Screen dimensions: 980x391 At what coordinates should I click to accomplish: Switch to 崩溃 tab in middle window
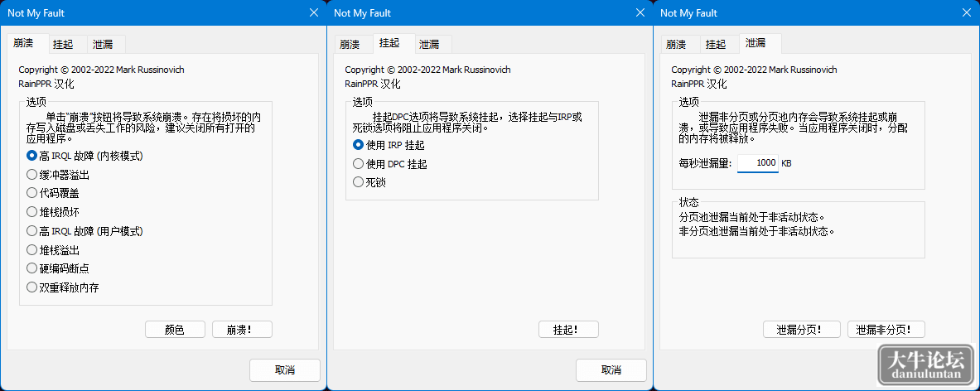[353, 45]
